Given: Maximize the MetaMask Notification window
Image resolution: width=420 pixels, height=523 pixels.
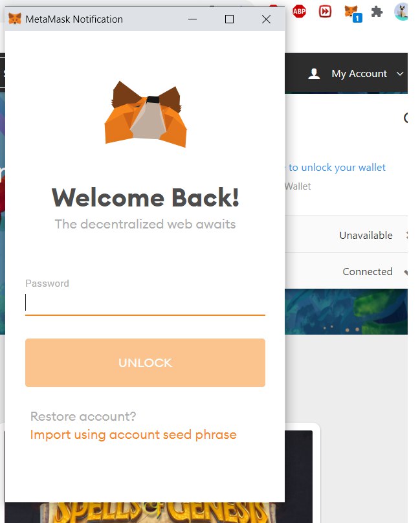Looking at the screenshot, I should tap(229, 19).
